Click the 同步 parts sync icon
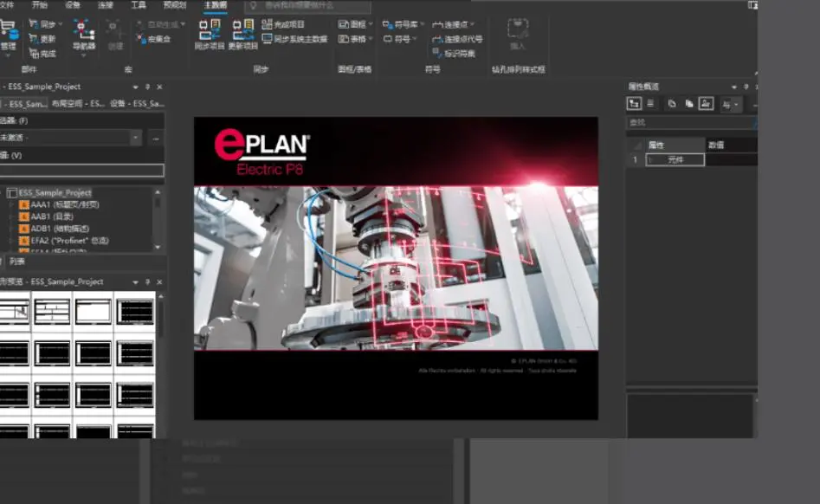 pyautogui.click(x=34, y=24)
